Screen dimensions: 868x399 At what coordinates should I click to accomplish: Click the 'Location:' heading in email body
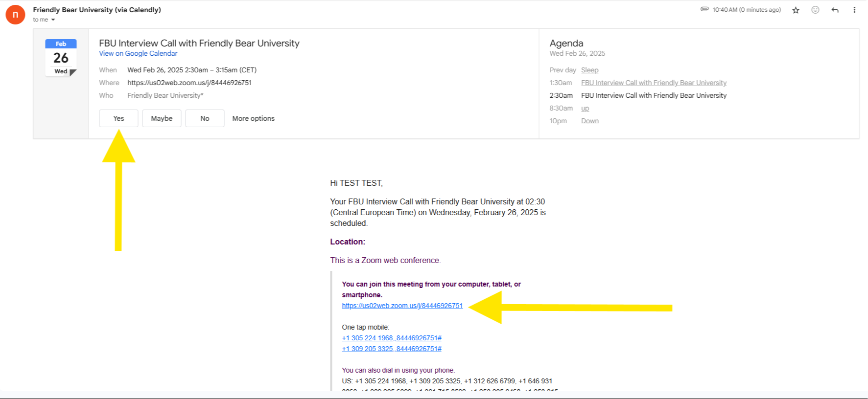[348, 242]
